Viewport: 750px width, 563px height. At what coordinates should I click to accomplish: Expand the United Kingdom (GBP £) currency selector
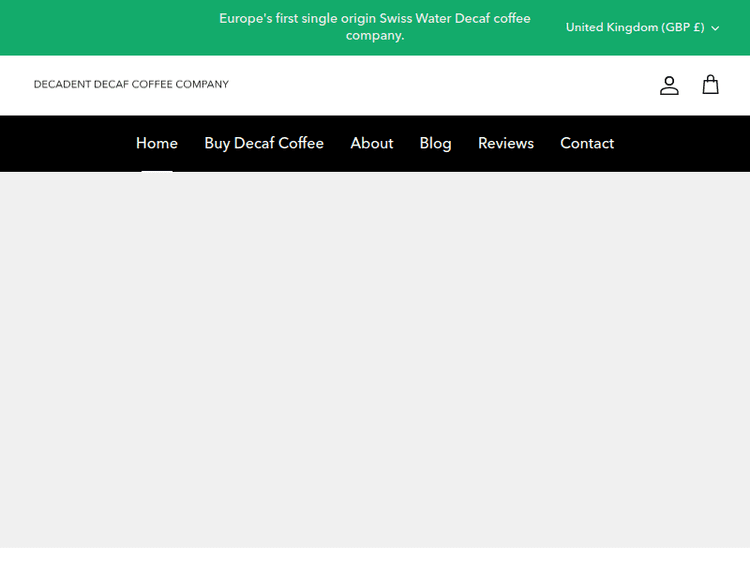(x=642, y=27)
